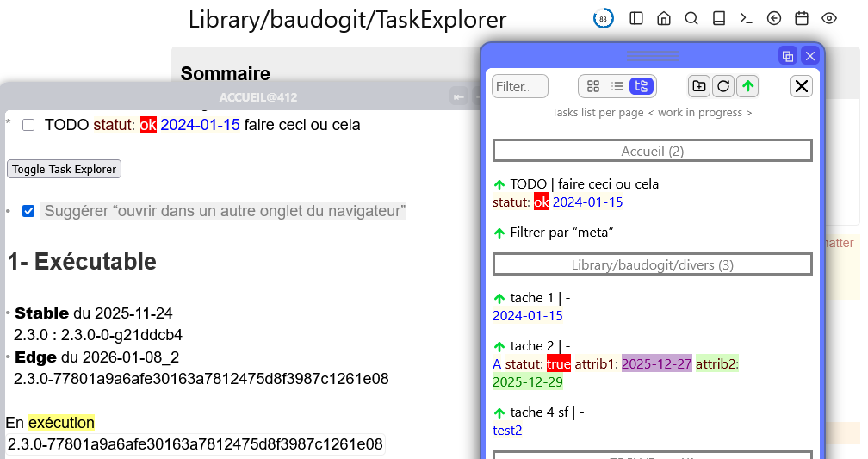Image resolution: width=868 pixels, height=459 pixels.
Task: Click the circled back arrow icon
Action: [774, 18]
